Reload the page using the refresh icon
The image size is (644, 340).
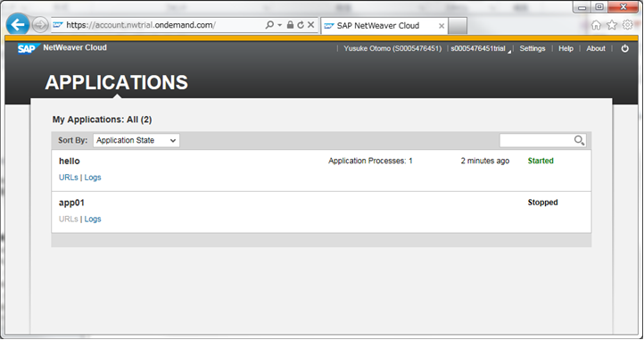301,25
